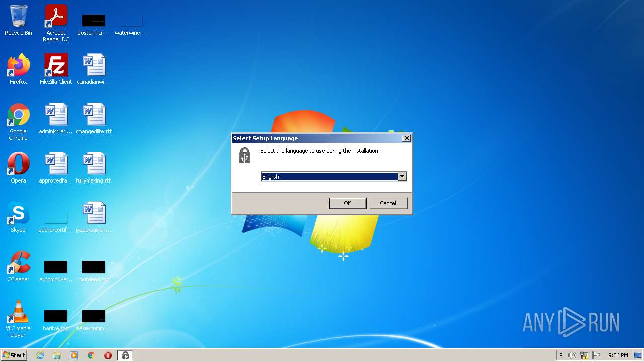Image resolution: width=644 pixels, height=362 pixels.
Task: Select the canadianwi document icon
Action: 94,69
